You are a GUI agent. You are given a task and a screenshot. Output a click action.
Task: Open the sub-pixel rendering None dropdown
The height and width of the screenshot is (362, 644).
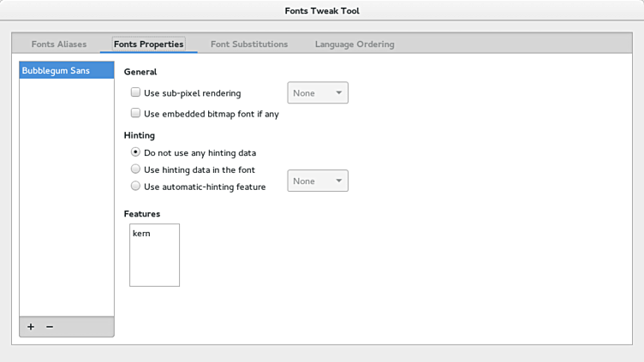[317, 92]
